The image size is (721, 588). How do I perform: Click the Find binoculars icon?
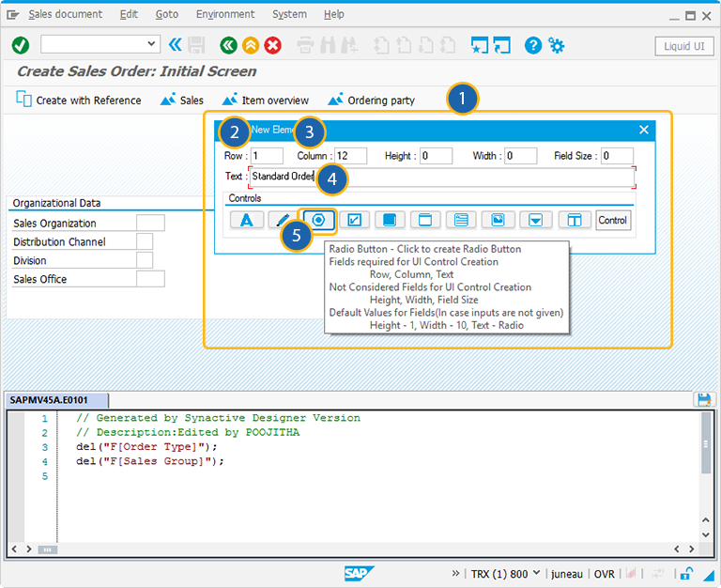328,45
